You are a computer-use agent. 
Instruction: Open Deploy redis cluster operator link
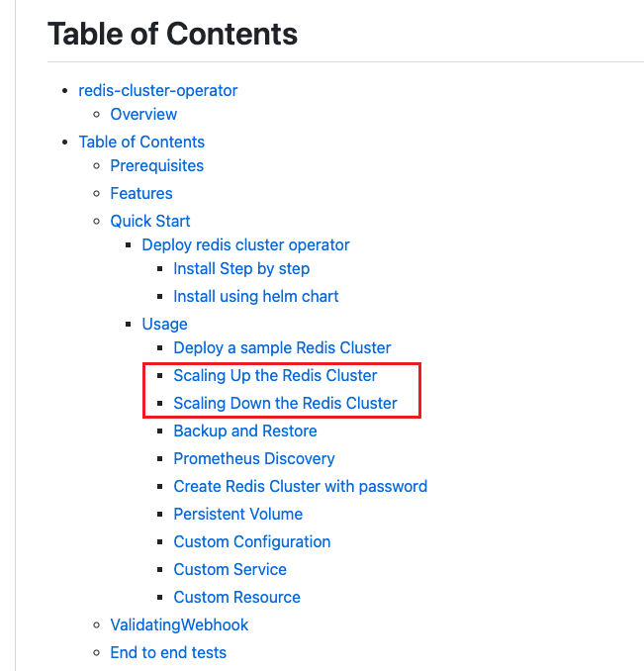tap(245, 244)
